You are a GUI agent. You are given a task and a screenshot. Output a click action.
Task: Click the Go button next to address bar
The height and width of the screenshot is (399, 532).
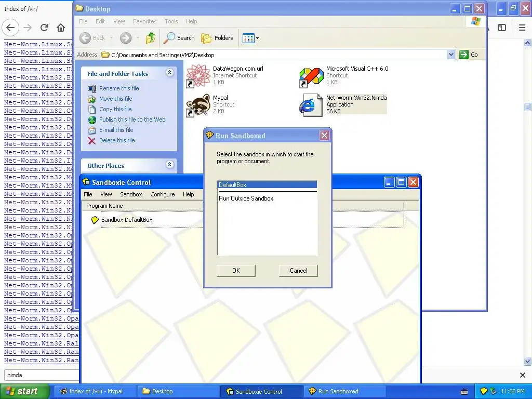(469, 55)
